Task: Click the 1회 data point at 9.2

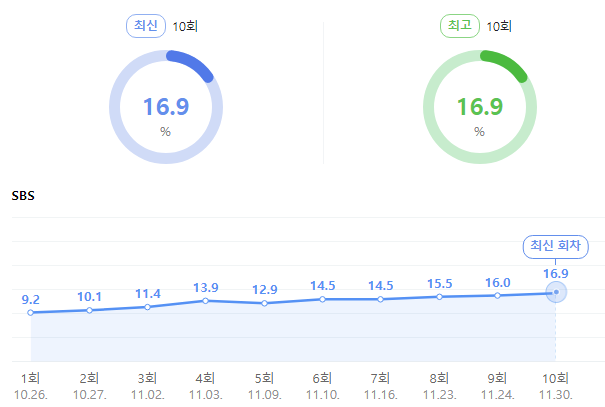Action: tap(30, 312)
